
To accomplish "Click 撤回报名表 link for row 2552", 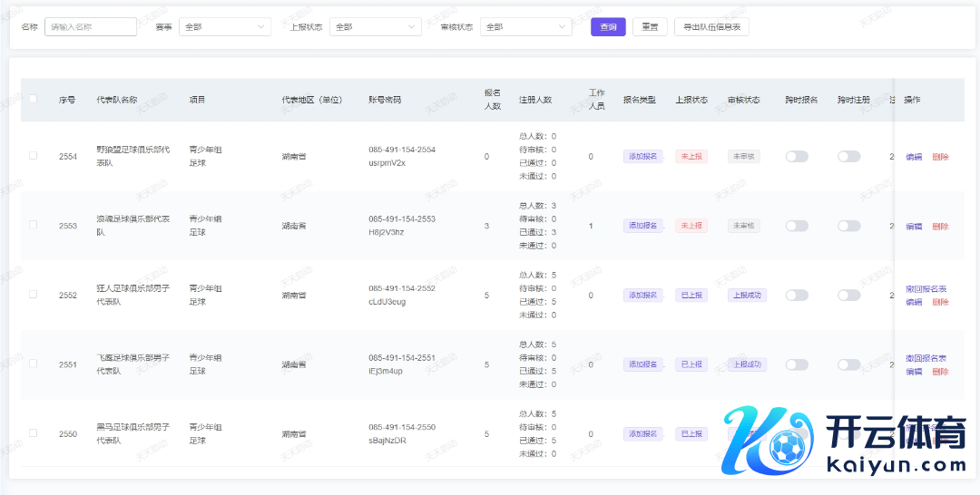I will pyautogui.click(x=926, y=289).
